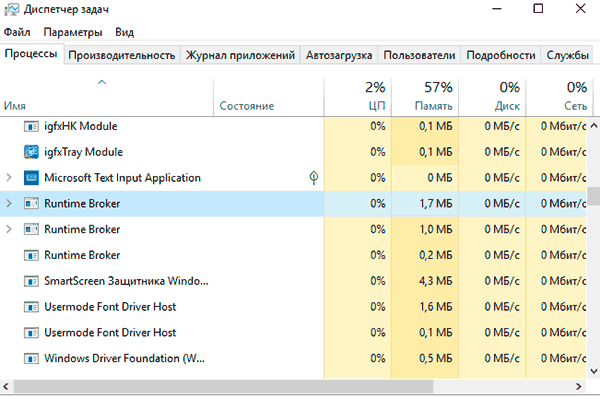600x399 pixels.
Task: Click the 1,7 МБ memory value
Action: [x=435, y=204]
